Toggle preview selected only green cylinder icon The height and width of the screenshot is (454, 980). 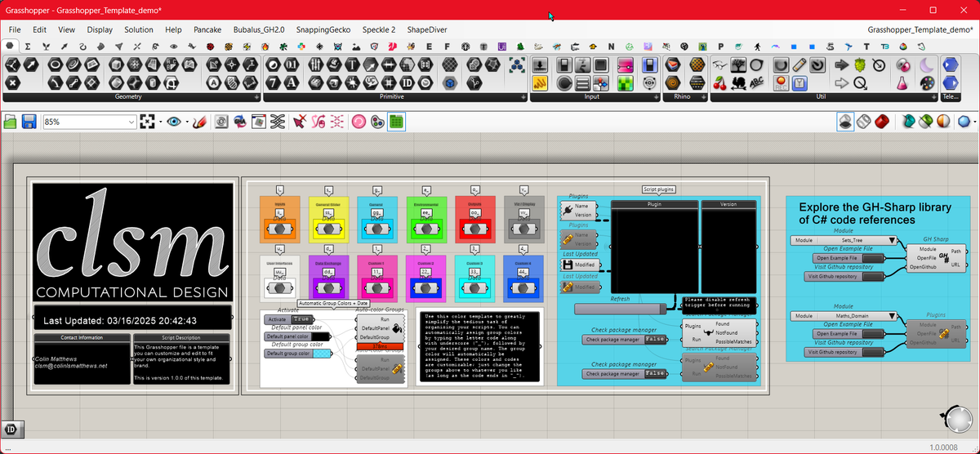click(x=925, y=122)
